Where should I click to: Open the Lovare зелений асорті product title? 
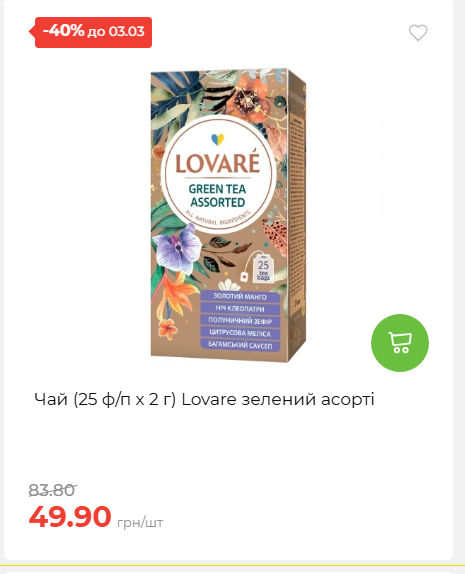(204, 399)
